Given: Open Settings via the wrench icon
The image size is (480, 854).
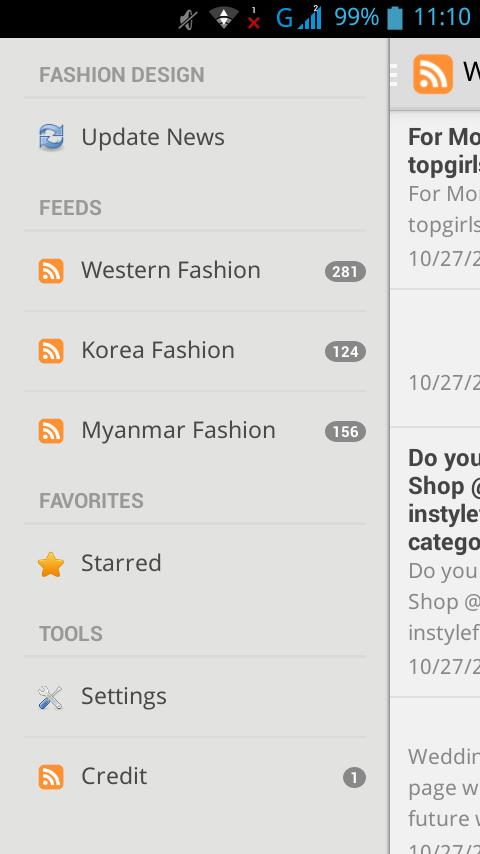Looking at the screenshot, I should click(x=51, y=697).
